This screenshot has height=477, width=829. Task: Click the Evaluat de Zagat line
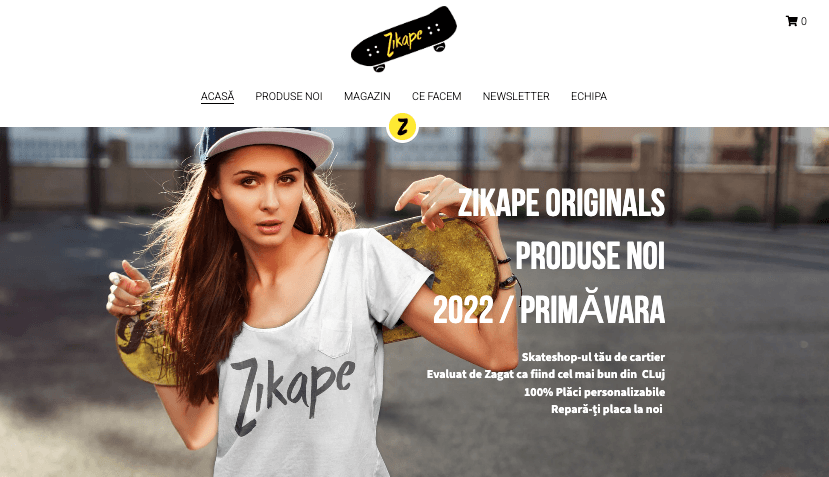(546, 374)
